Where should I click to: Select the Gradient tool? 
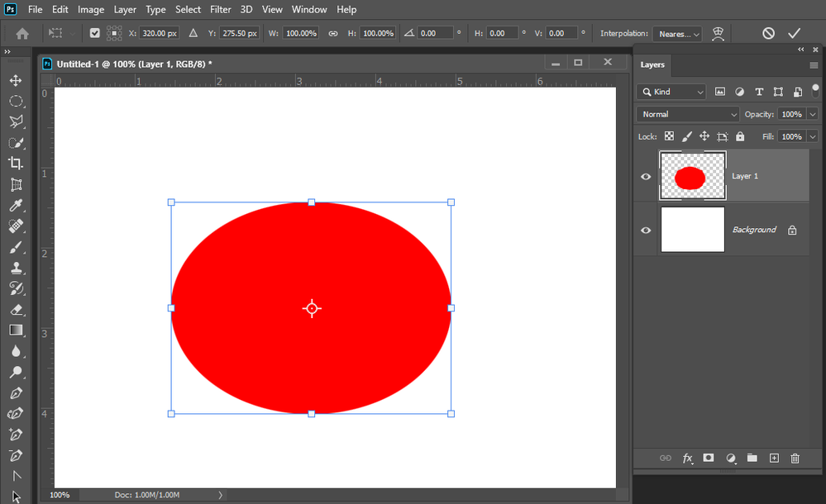[15, 330]
